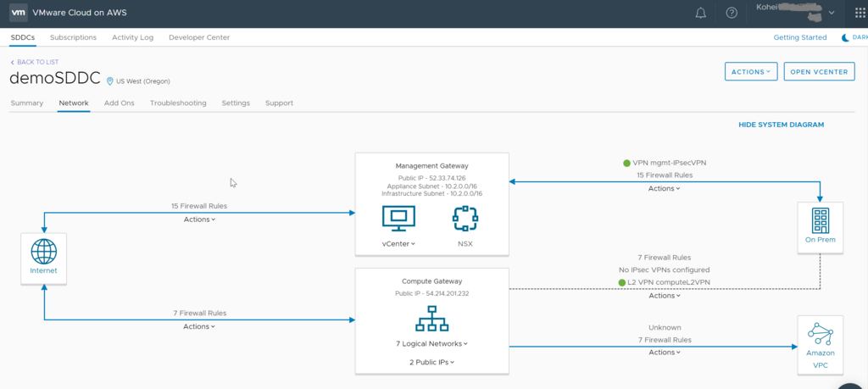Click the NSX icon in Management Gateway
This screenshot has height=389, width=868.
[465, 219]
